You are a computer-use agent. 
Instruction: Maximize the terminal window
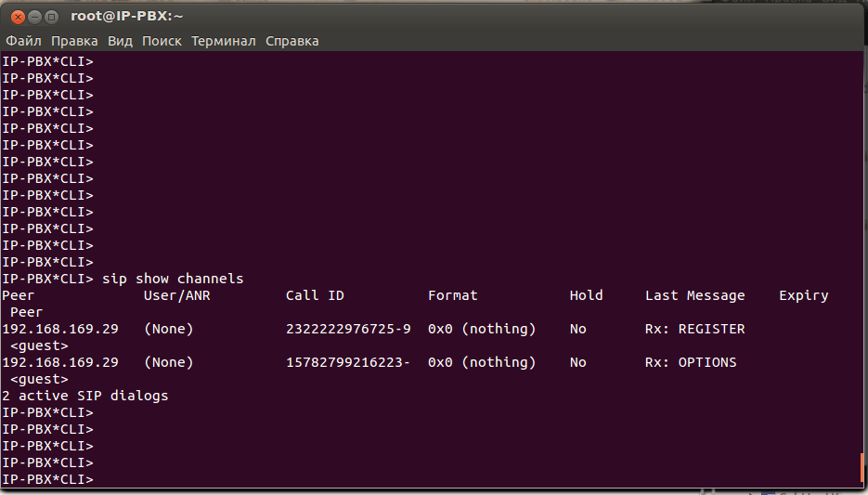51,16
